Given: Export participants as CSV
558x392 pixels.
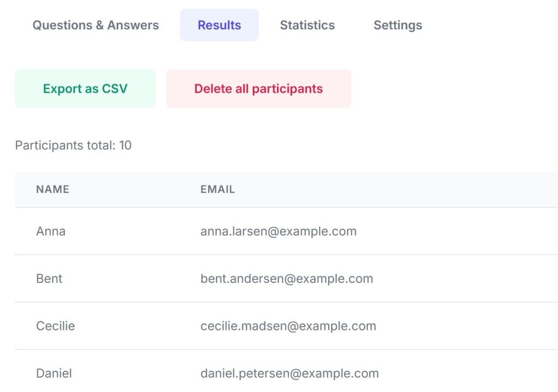Looking at the screenshot, I should 86,89.
